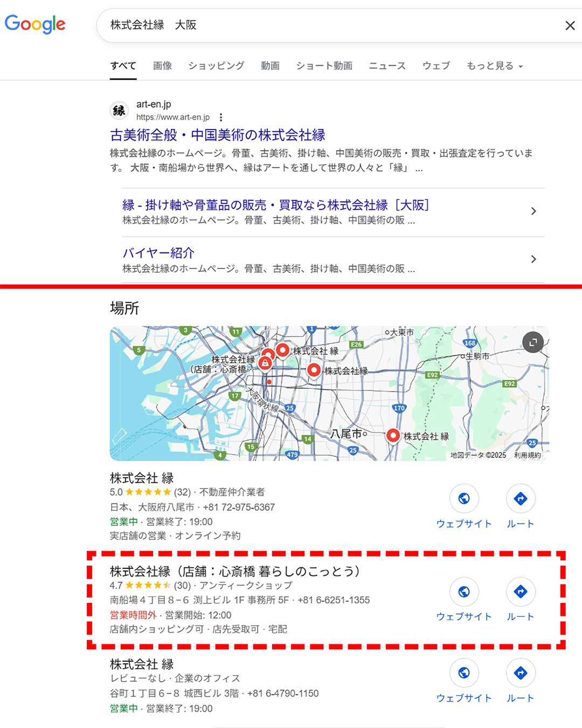Expand the もっと見る dropdown
This screenshot has width=582, height=728.
click(495, 66)
